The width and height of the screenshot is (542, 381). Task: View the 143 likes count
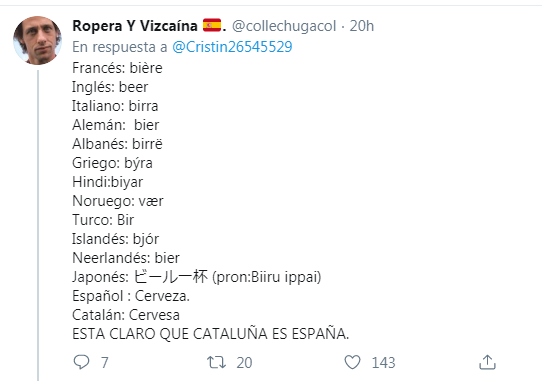[383, 363]
